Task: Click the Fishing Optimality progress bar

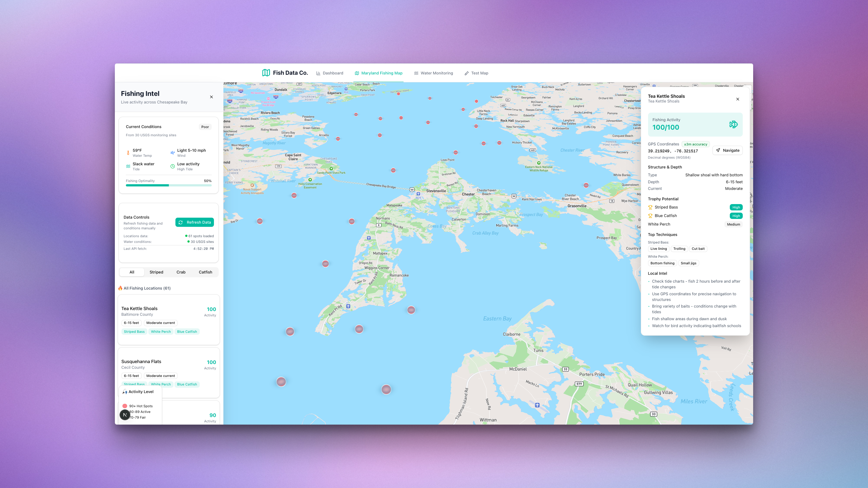Action: click(168, 185)
